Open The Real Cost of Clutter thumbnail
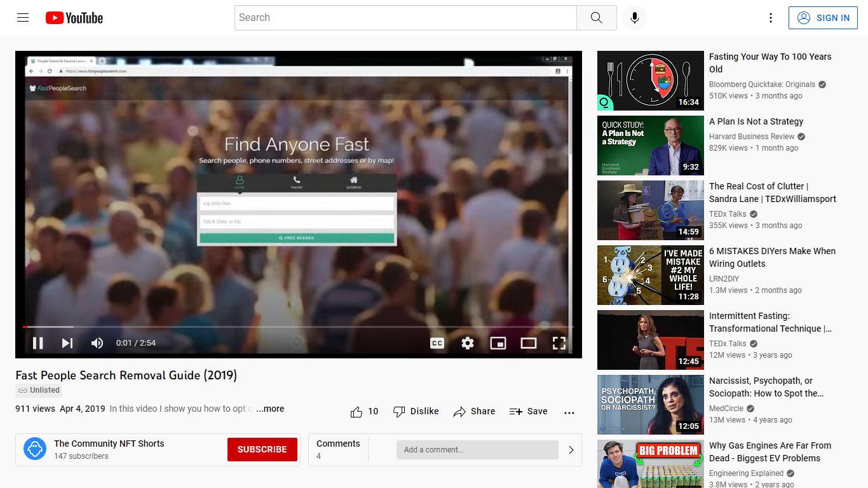 651,210
